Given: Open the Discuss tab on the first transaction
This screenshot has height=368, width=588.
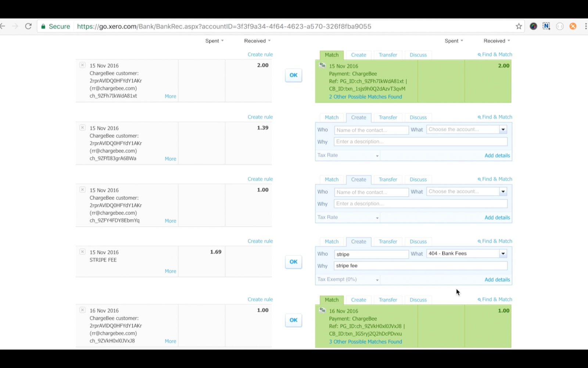Looking at the screenshot, I should 418,55.
